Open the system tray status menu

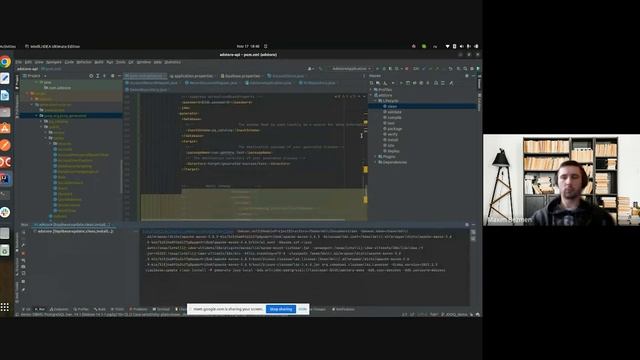click(x=462, y=47)
